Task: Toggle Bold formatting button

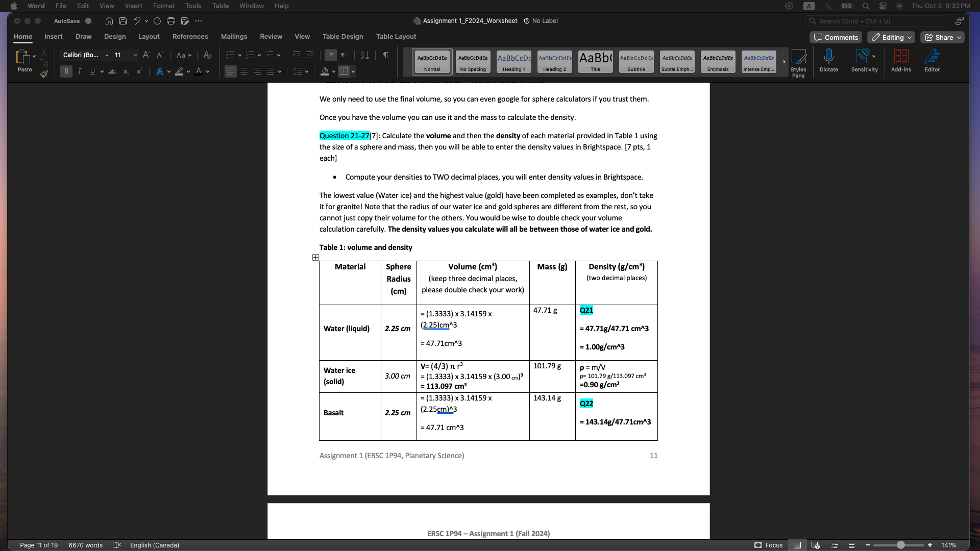Action: point(66,72)
